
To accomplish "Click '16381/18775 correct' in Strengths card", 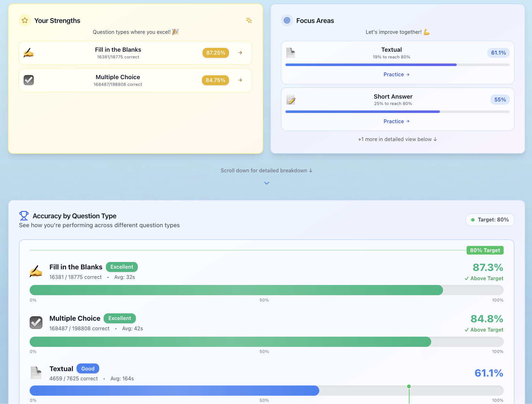I will [118, 57].
